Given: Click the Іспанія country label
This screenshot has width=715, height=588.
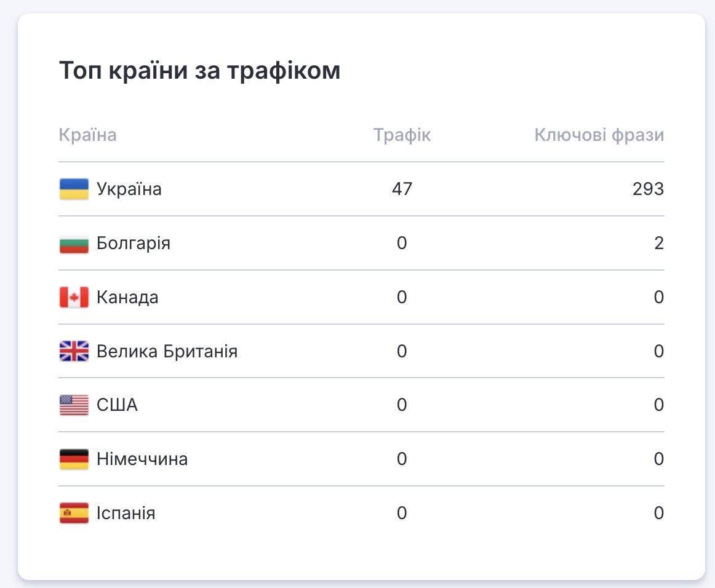Looking at the screenshot, I should 126,513.
